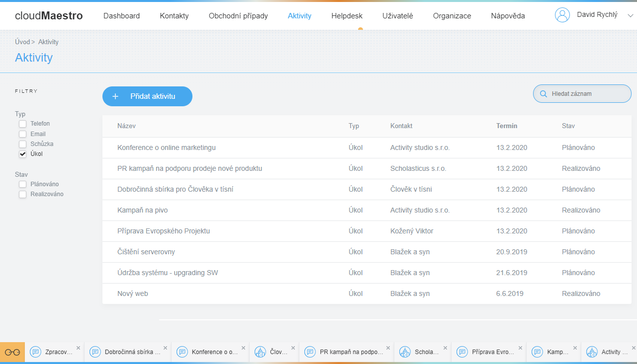Viewport: 637px width, 364px height.
Task: Click the glasses icon in bottom bar
Action: click(x=12, y=352)
